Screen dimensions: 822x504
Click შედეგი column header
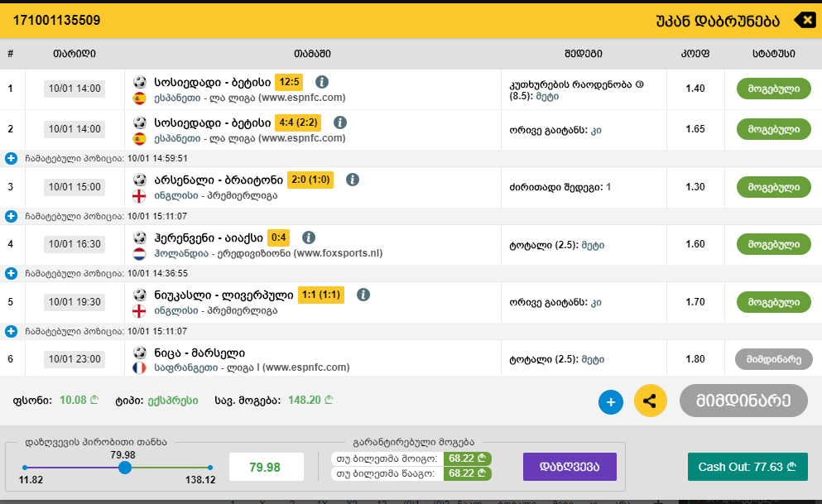click(x=584, y=54)
